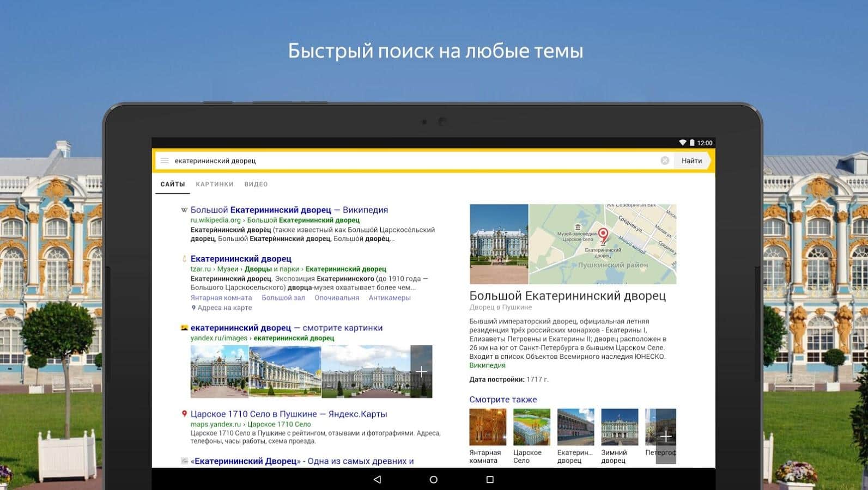This screenshot has width=868, height=490.
Task: Switch to the Картинки tab
Action: (215, 185)
